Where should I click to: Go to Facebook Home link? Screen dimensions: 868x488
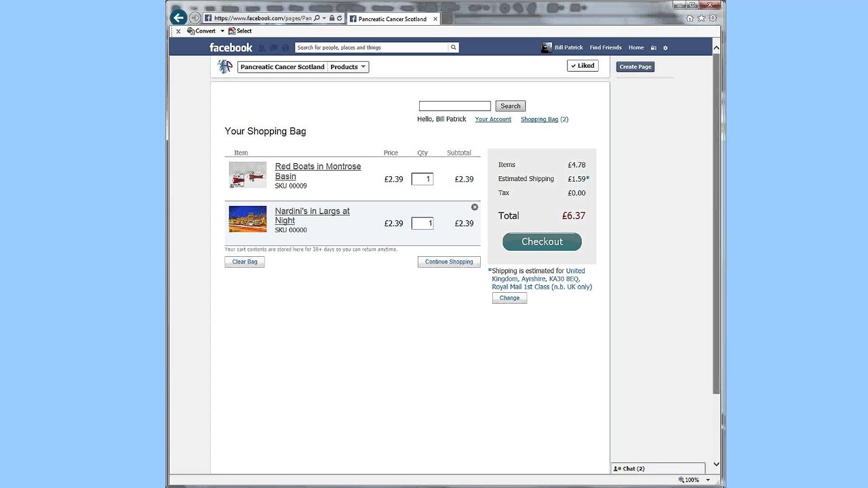(636, 47)
